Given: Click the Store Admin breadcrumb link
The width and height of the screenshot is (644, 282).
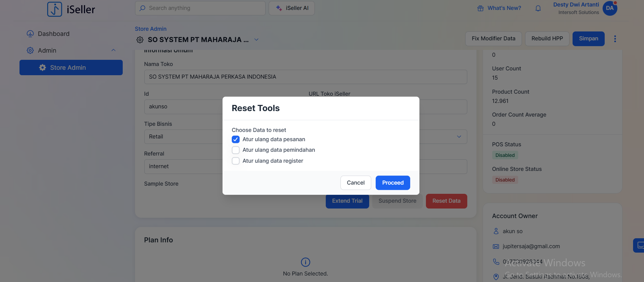Looking at the screenshot, I should pos(150,29).
